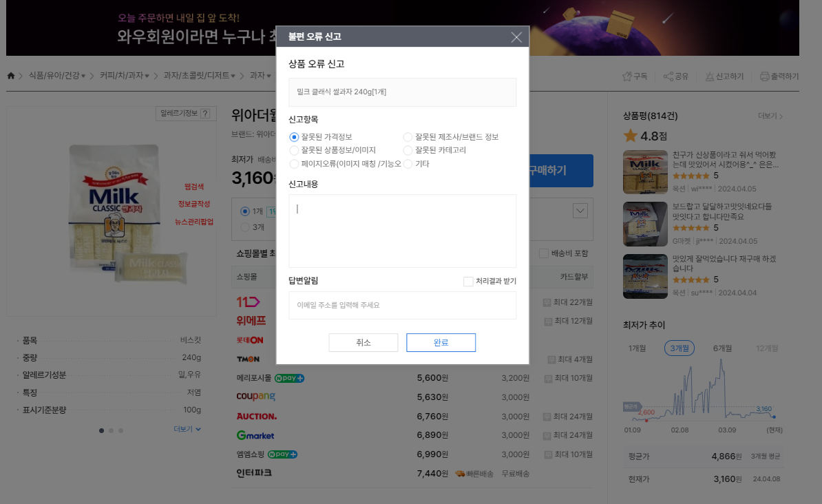The height and width of the screenshot is (504, 822).
Task: Submit the report with the 완료 button
Action: click(441, 342)
